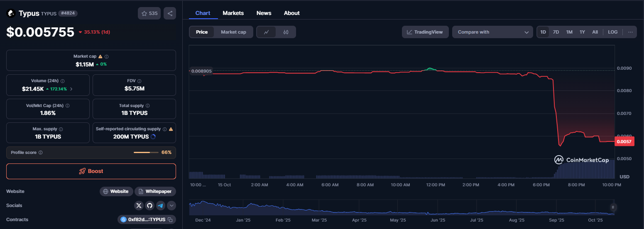Click the star watchlist icon
The image size is (644, 229).
click(144, 13)
